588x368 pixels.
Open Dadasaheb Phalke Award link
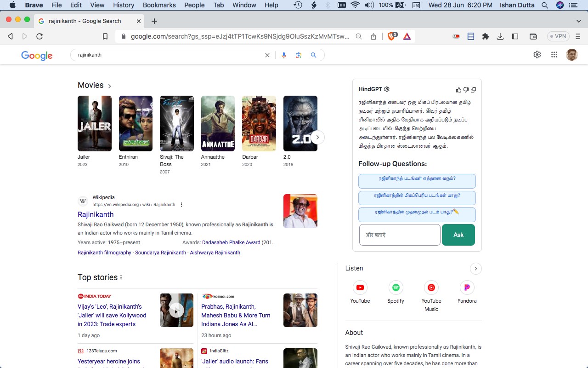[231, 242]
